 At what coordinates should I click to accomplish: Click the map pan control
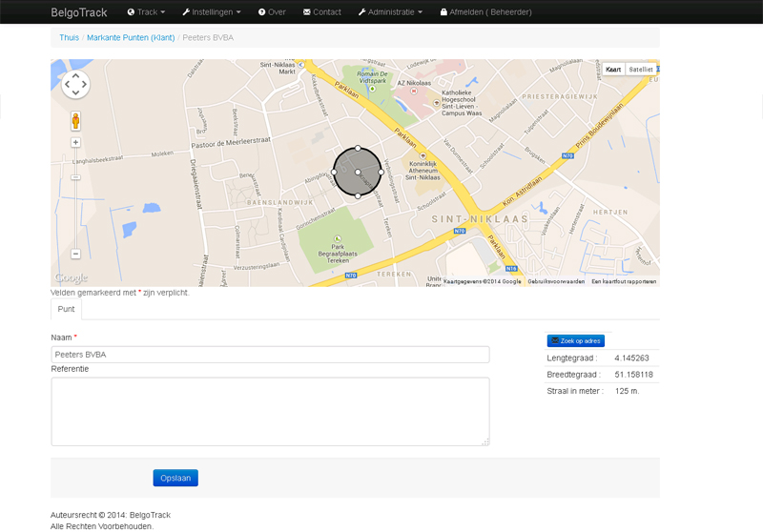(x=75, y=84)
